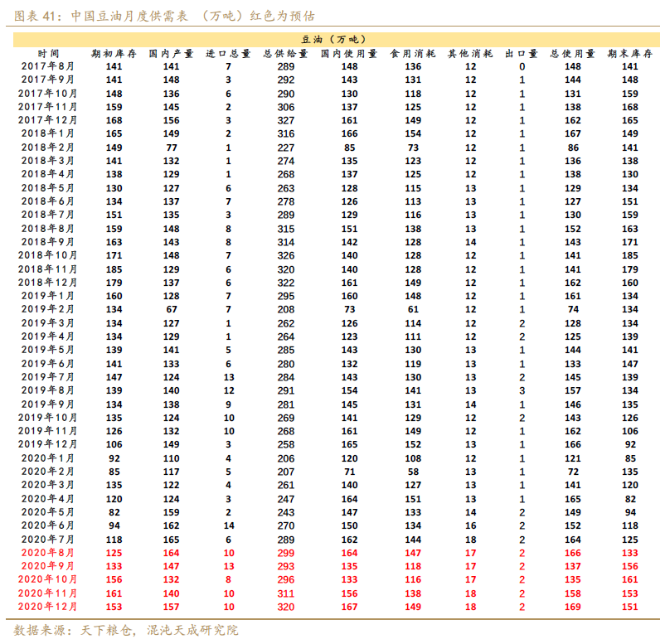Screen dimensions: 665x644
Task: Select the 2019年4月 row label
Action: 47,337
